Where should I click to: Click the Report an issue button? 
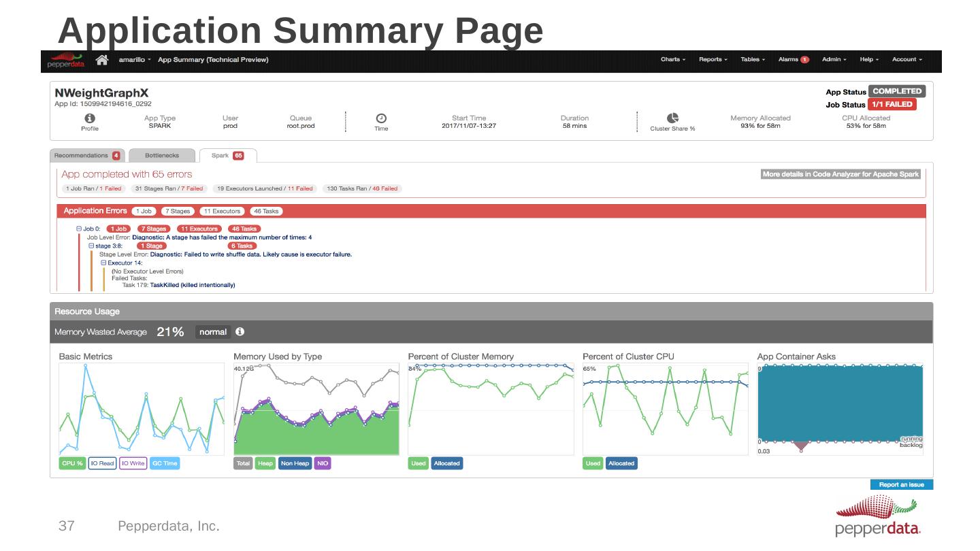point(901,485)
